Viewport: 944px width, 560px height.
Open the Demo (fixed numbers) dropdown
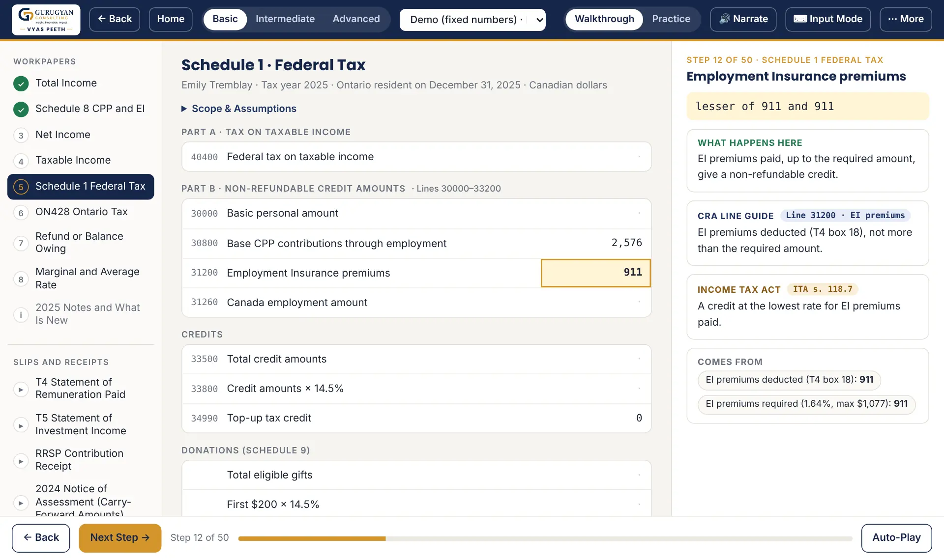click(x=472, y=20)
